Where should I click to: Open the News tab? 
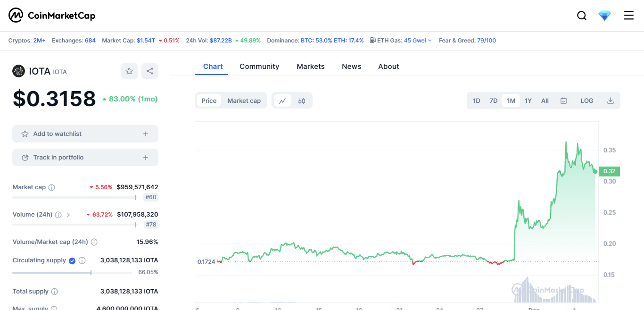click(x=352, y=67)
